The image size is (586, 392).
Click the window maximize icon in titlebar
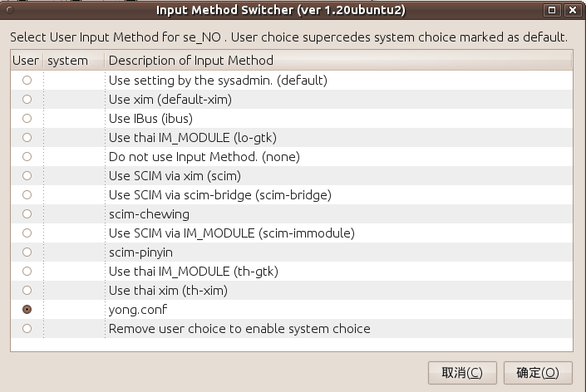(x=552, y=10)
